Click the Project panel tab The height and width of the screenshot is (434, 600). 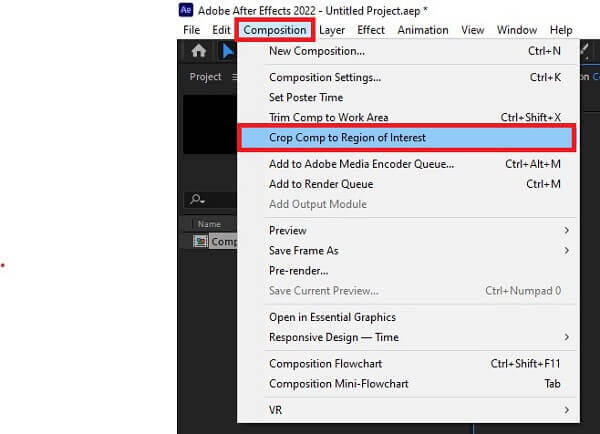(x=205, y=77)
